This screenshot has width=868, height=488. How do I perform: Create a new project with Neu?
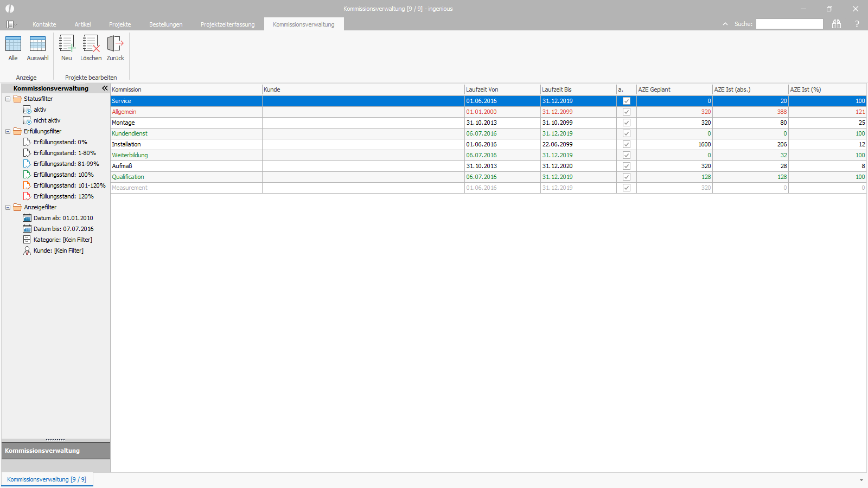[x=67, y=48]
